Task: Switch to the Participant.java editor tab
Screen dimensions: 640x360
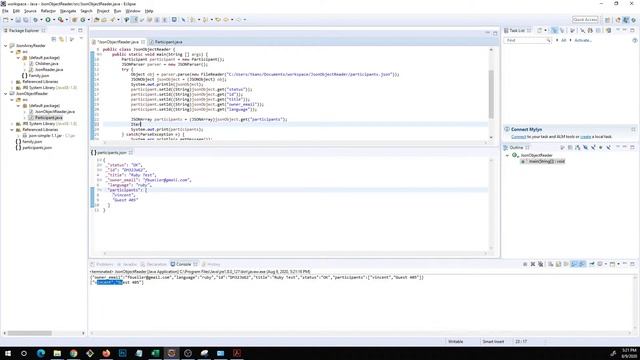Action: click(x=166, y=42)
